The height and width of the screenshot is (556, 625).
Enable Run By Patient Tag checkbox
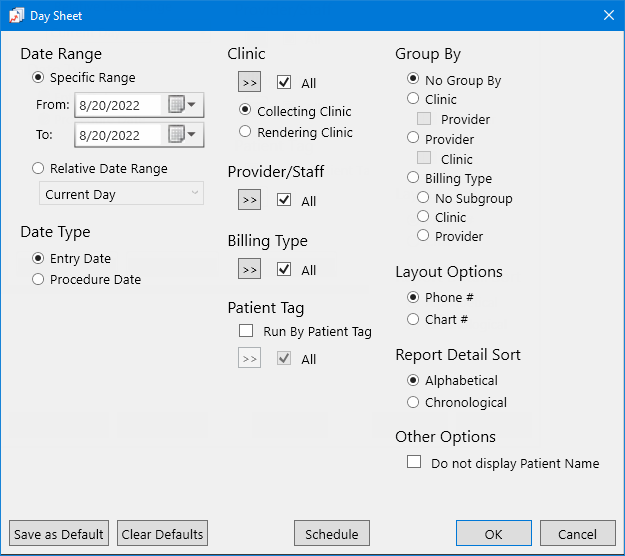coord(246,331)
